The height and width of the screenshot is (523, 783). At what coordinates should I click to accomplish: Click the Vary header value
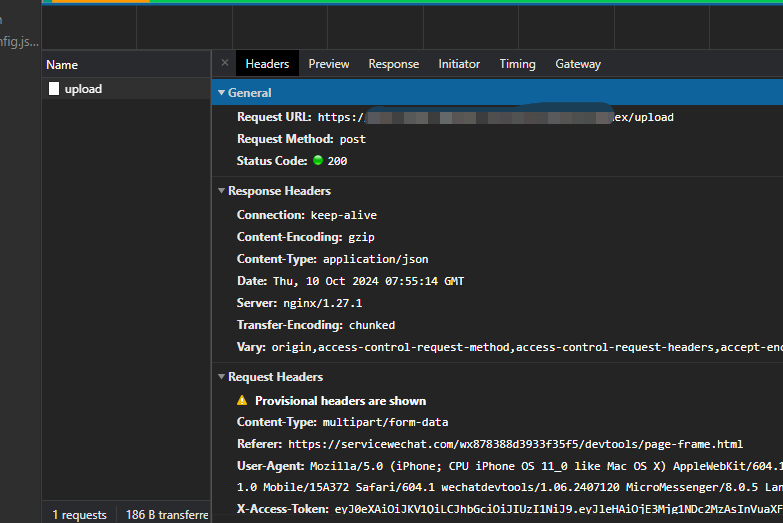527,347
